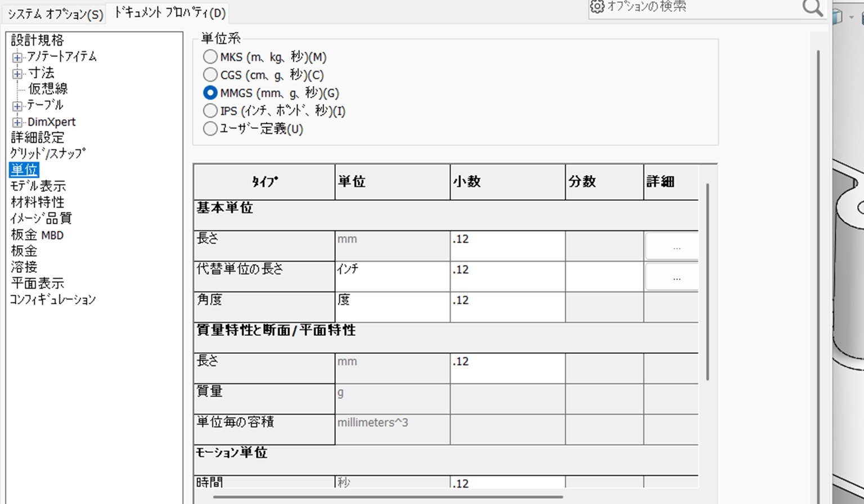Click 単位 cell showing インチ
Screen dimensions: 864x504
pos(392,276)
